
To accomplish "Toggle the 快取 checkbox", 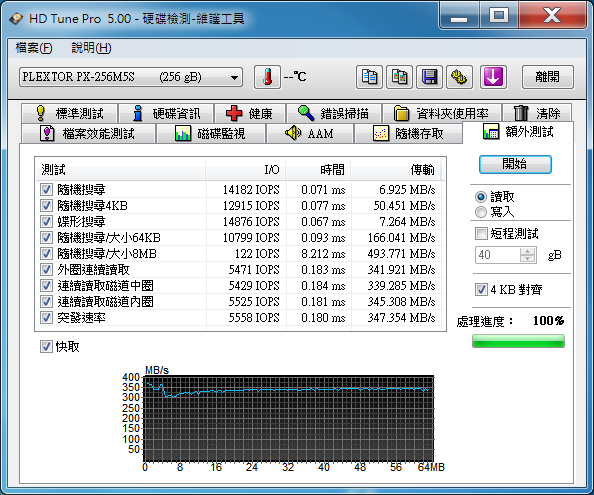I will (46, 347).
